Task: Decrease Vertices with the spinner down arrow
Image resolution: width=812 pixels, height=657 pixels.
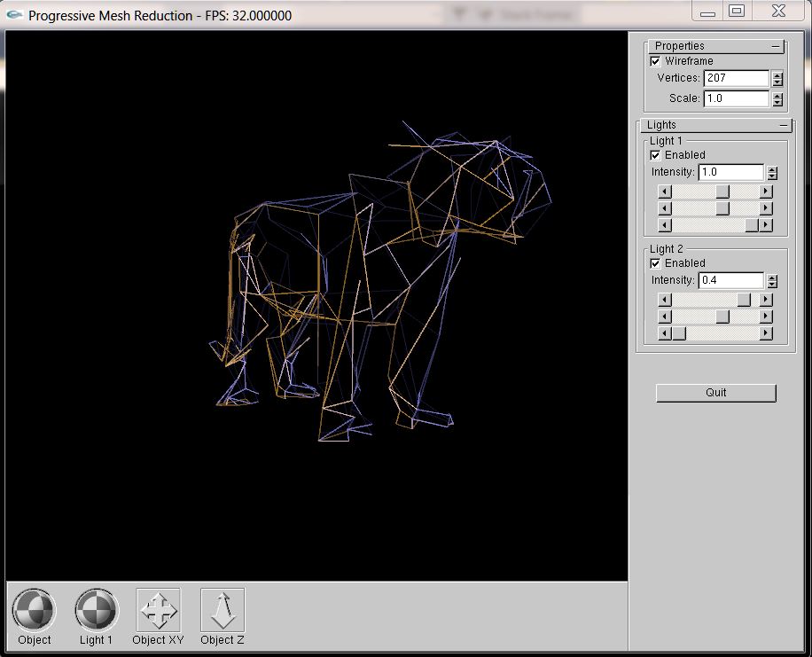Action: (777, 82)
